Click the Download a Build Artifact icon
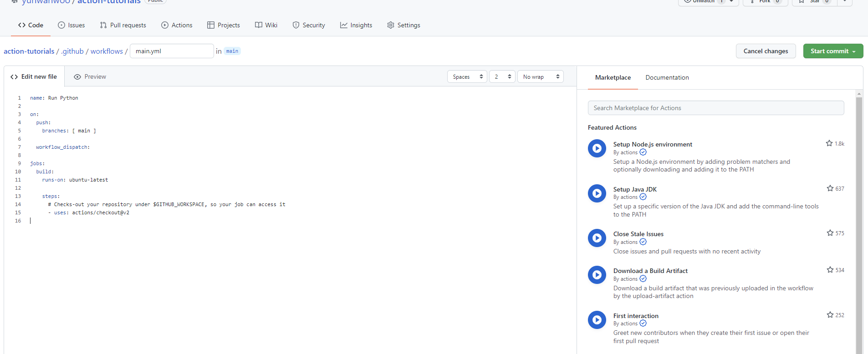Image resolution: width=868 pixels, height=354 pixels. click(597, 275)
